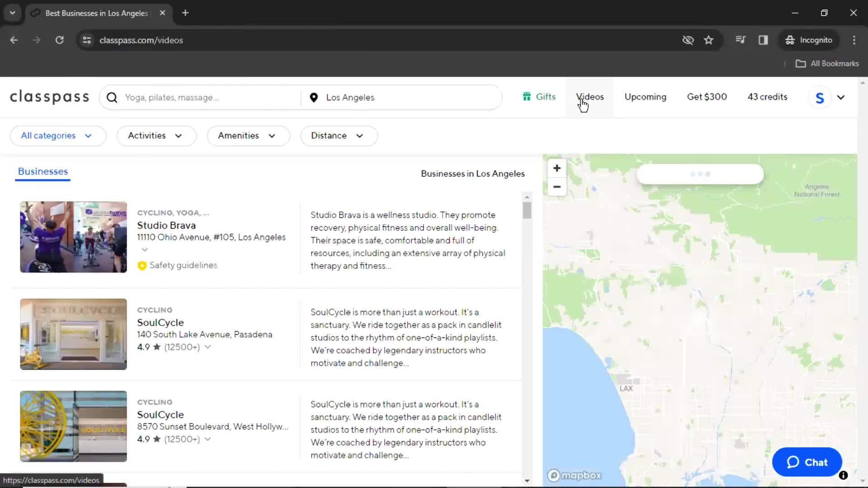Click the mapbox logo on map
Viewport: 868px width, 488px height.
coord(574,475)
